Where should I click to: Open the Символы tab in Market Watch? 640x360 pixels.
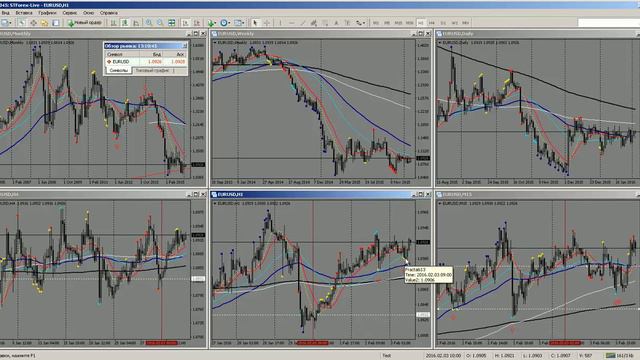tap(118, 71)
